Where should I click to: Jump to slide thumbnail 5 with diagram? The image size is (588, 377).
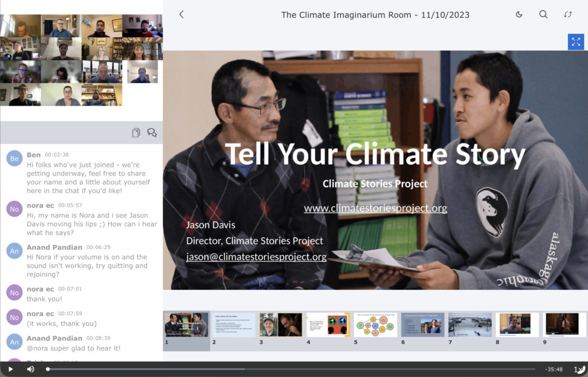point(376,325)
